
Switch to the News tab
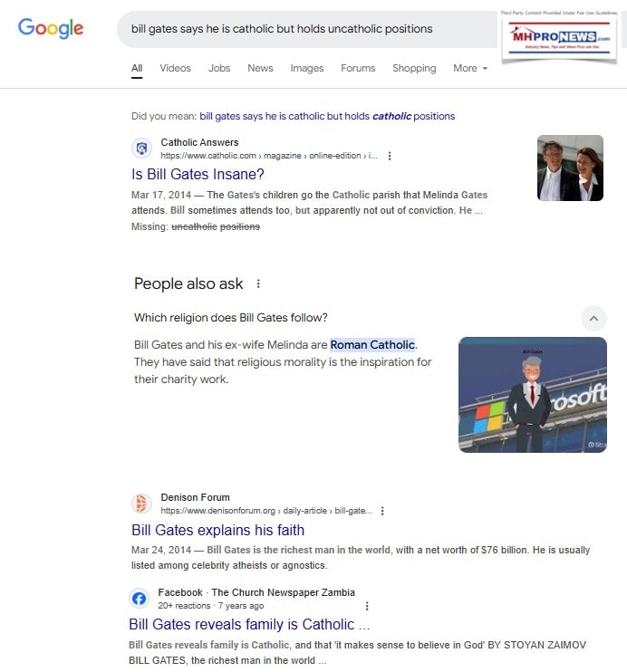coord(260,68)
